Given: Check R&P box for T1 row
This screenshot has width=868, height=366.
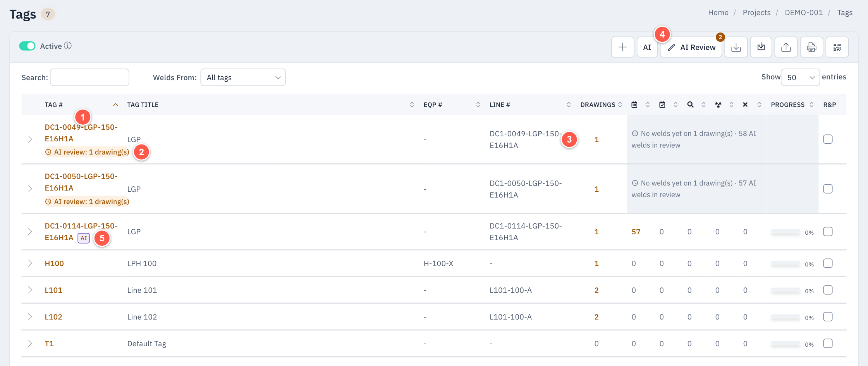Looking at the screenshot, I should click(828, 344).
